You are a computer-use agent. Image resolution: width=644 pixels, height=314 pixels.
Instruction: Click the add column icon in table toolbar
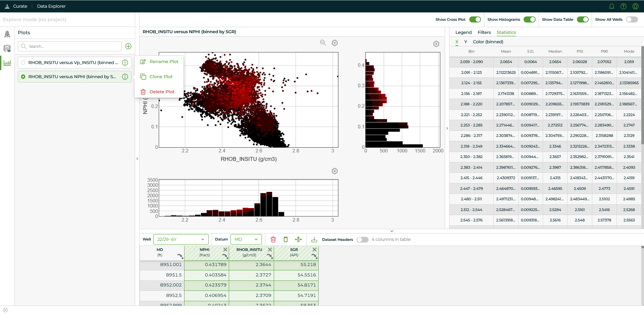[298, 240]
